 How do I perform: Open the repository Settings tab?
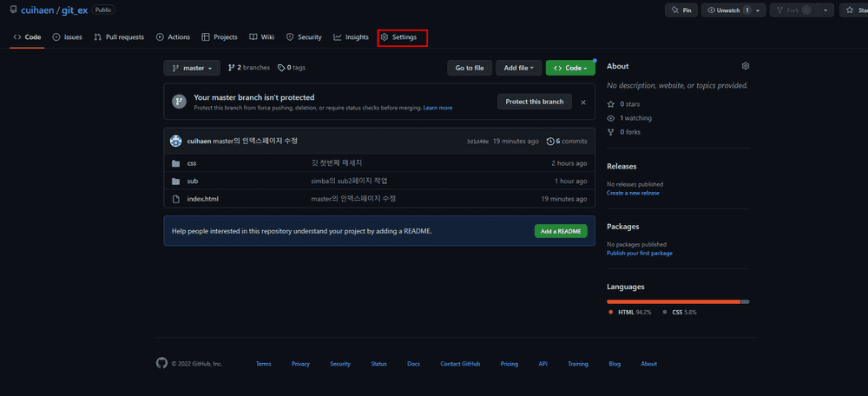tap(399, 37)
